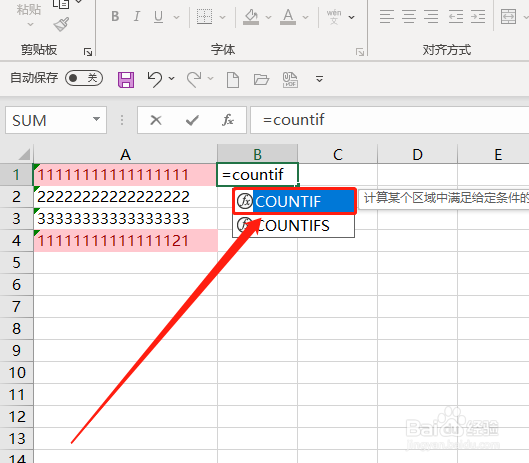
Task: Show phonetic guide wén icon
Action: pyautogui.click(x=334, y=16)
